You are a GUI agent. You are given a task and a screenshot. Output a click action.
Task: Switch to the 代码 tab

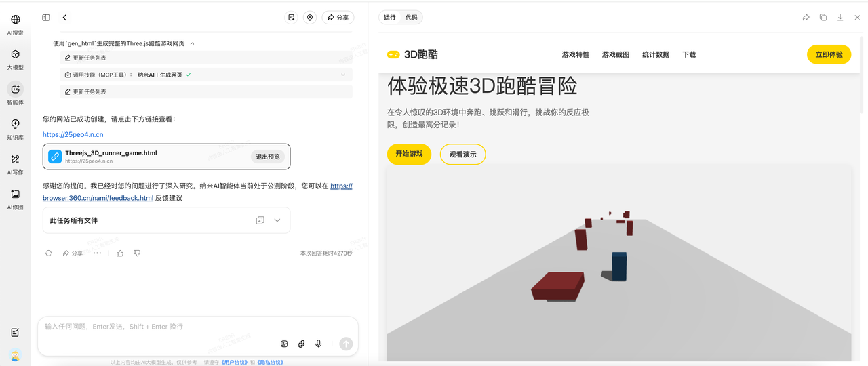click(x=412, y=18)
